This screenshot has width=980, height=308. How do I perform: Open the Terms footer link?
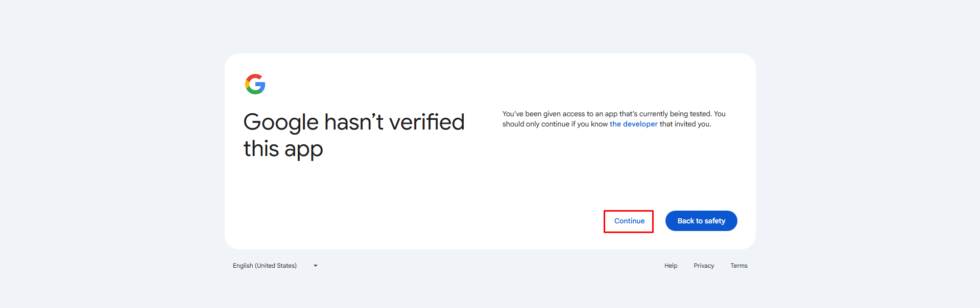point(738,266)
